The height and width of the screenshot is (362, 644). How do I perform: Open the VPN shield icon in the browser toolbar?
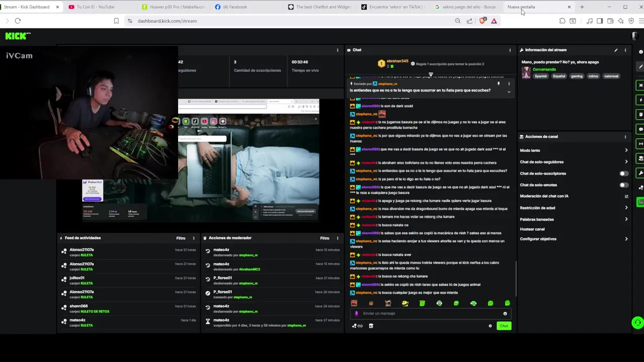pos(631,21)
